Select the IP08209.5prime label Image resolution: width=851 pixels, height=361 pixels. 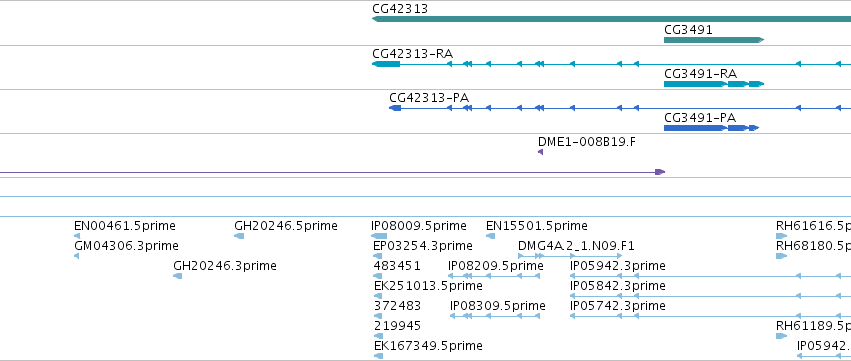point(496,266)
